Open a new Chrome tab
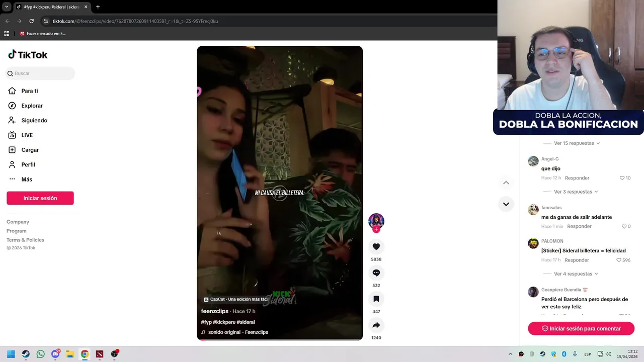 pos(98,7)
